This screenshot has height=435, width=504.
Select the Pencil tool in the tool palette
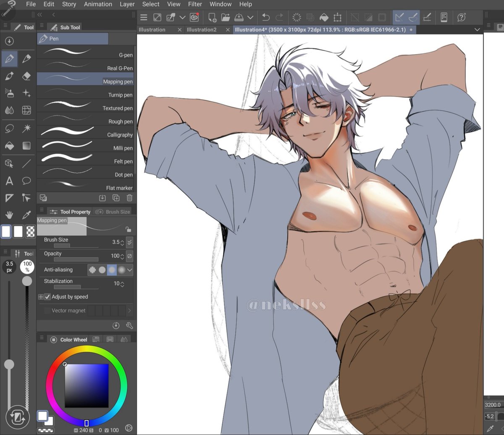tap(26, 59)
